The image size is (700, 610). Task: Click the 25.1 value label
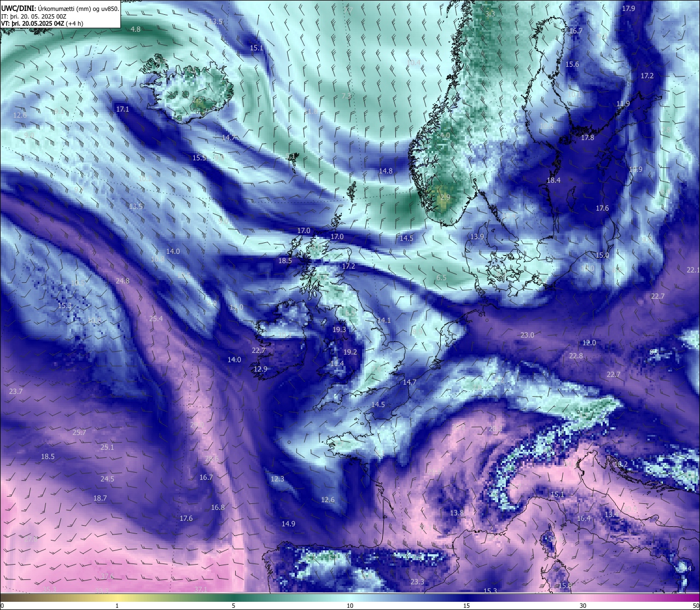click(107, 447)
